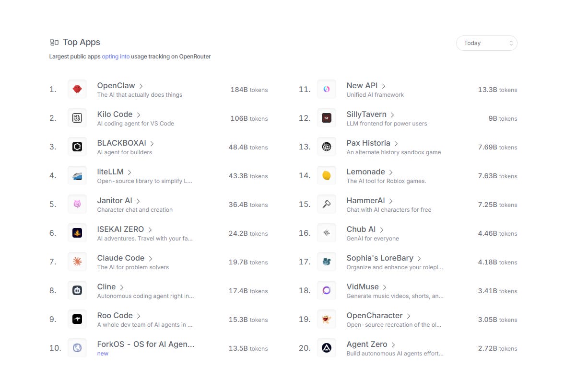Click the OpenClaw app icon
The image size is (588, 389).
(77, 89)
